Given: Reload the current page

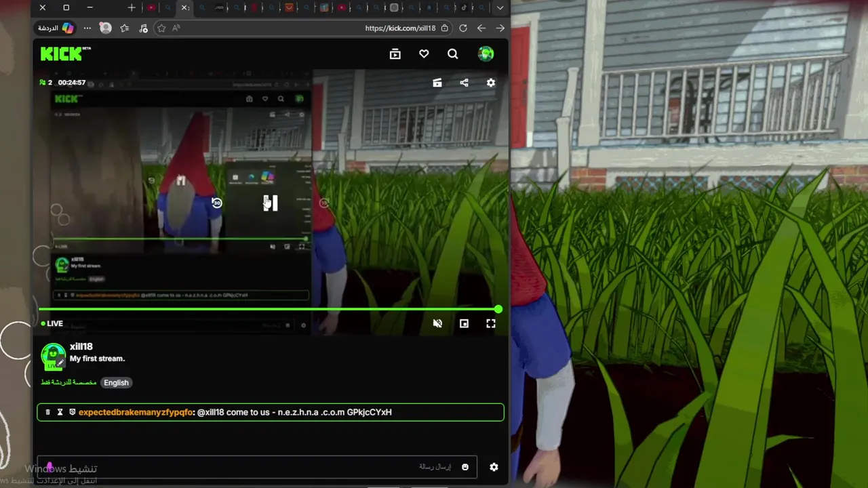Looking at the screenshot, I should pyautogui.click(x=463, y=28).
